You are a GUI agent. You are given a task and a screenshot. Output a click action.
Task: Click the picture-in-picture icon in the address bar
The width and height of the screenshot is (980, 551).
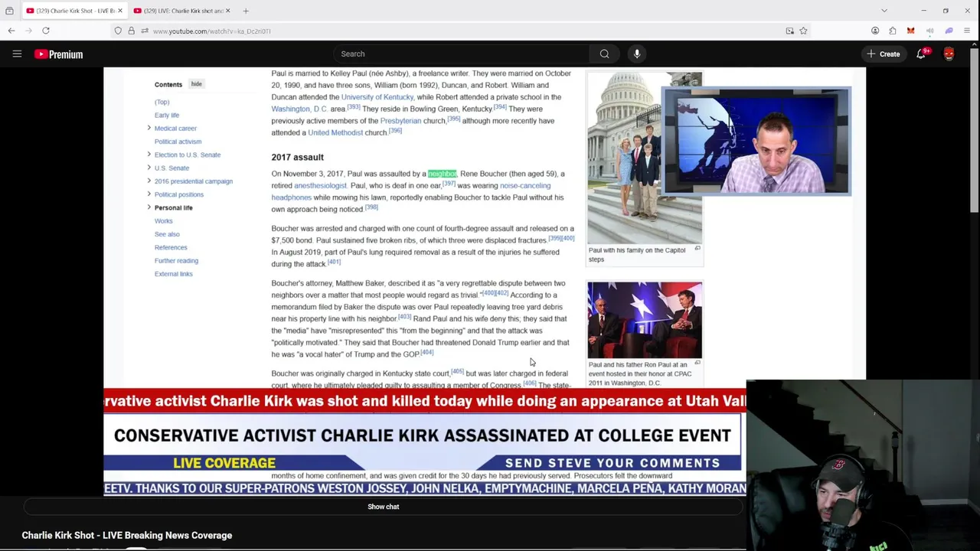coord(789,31)
